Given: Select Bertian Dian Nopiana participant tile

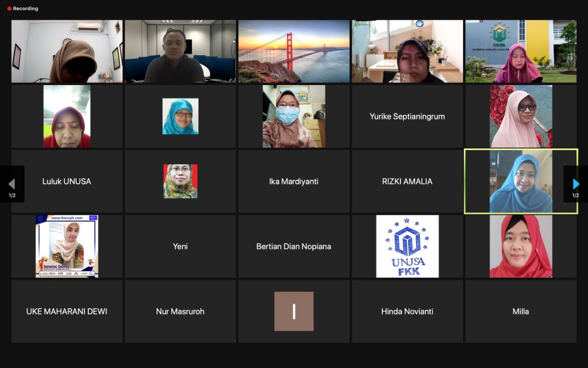Looking at the screenshot, I should [294, 247].
